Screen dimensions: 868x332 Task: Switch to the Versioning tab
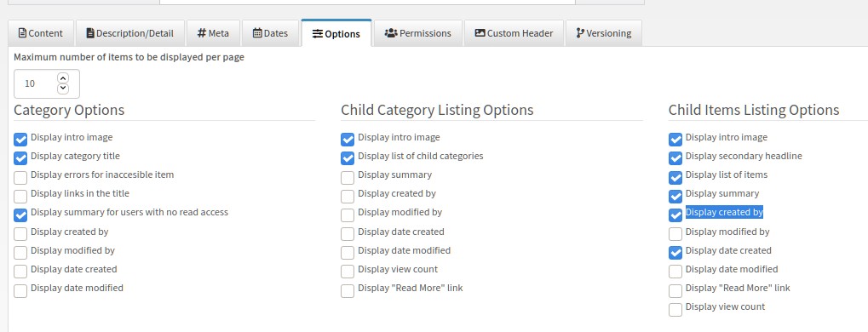(x=603, y=33)
